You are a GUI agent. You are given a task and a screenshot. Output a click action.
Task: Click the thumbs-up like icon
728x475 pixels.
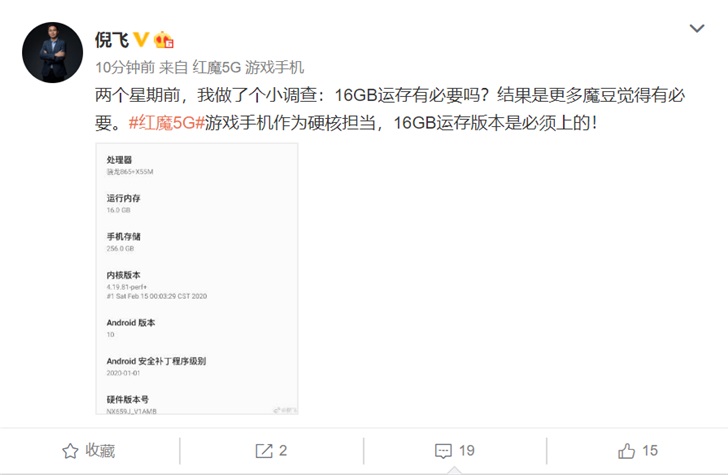point(626,450)
